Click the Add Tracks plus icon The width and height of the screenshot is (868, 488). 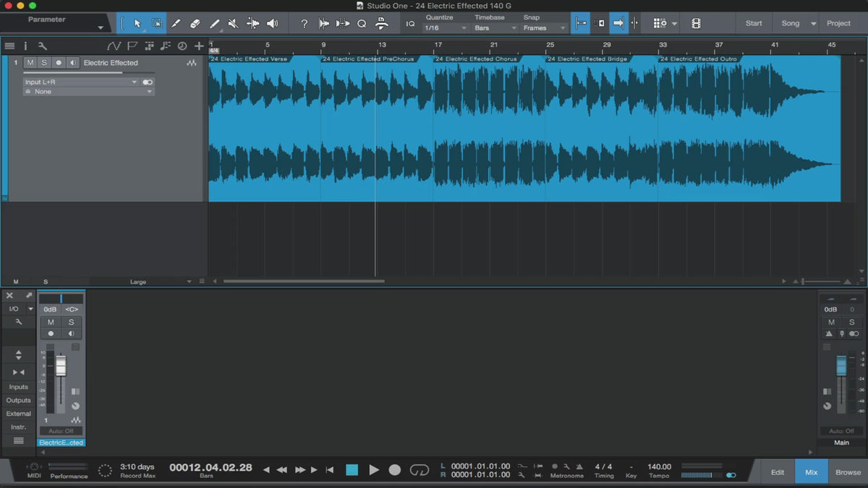point(199,46)
